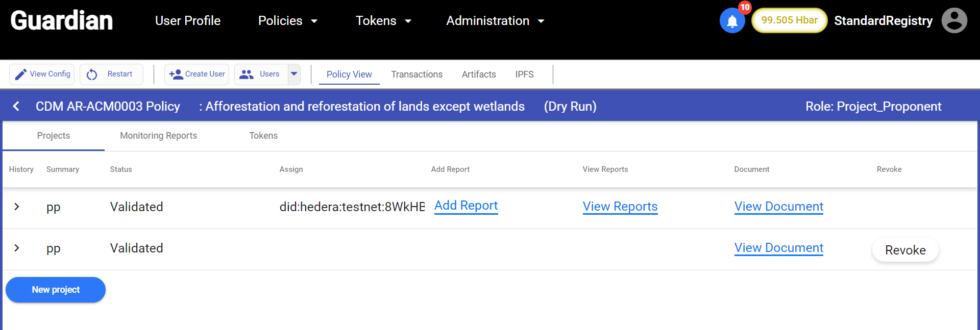The width and height of the screenshot is (980, 330).
Task: Click the user avatar icon
Action: click(x=954, y=20)
